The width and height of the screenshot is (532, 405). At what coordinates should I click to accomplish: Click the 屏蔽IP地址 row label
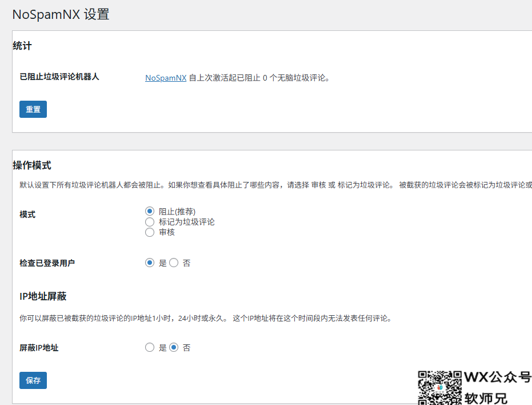tap(39, 348)
